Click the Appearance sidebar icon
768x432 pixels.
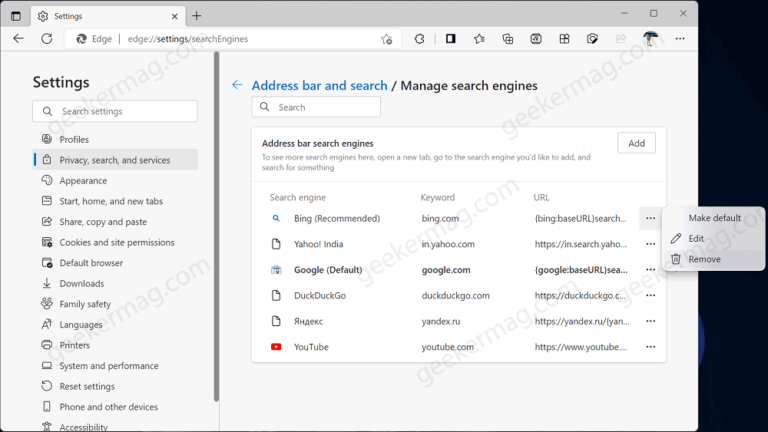[x=47, y=180]
